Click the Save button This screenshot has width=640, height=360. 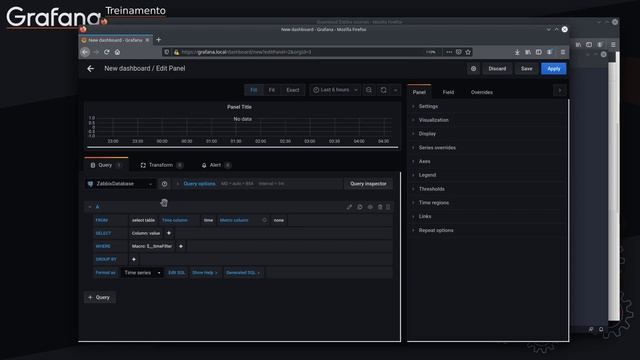tap(527, 69)
